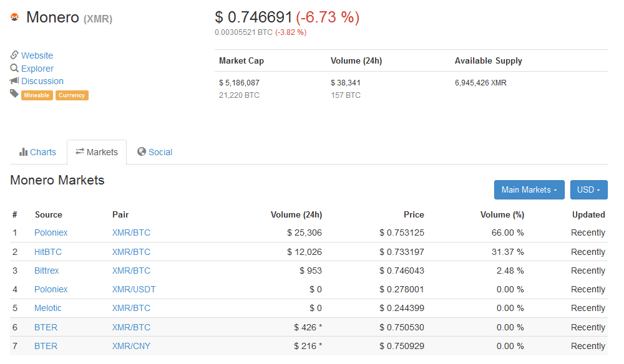The image size is (624, 364).
Task: Click the $ 38,341 volume value
Action: click(x=346, y=83)
